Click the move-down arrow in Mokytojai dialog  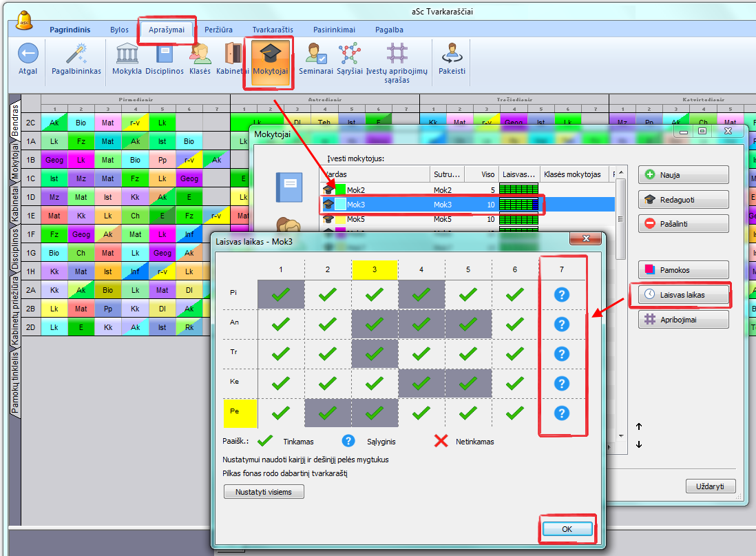point(639,444)
